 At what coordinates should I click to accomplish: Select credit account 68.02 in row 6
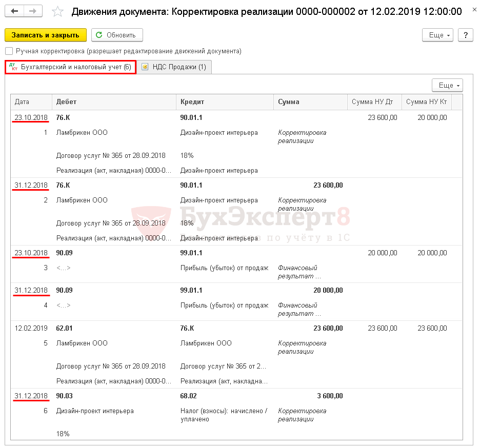[188, 396]
